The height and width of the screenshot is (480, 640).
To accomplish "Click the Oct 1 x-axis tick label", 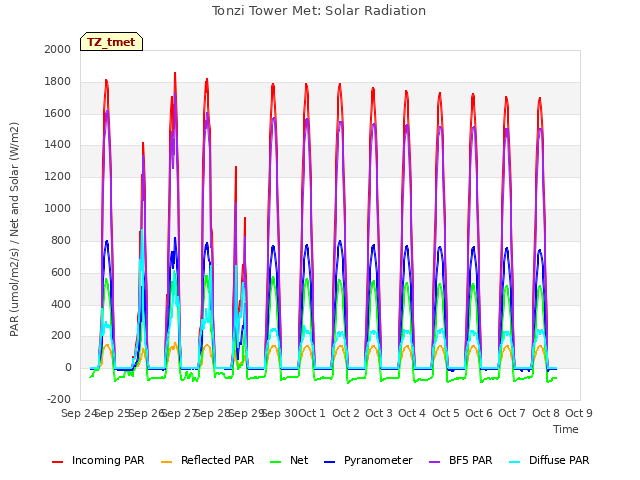I will [312, 413].
